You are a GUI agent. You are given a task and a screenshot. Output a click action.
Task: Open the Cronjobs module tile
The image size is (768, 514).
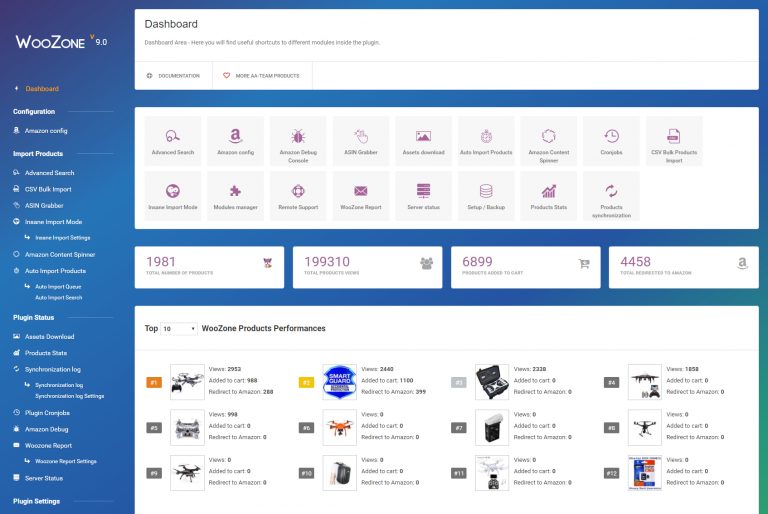(x=611, y=141)
